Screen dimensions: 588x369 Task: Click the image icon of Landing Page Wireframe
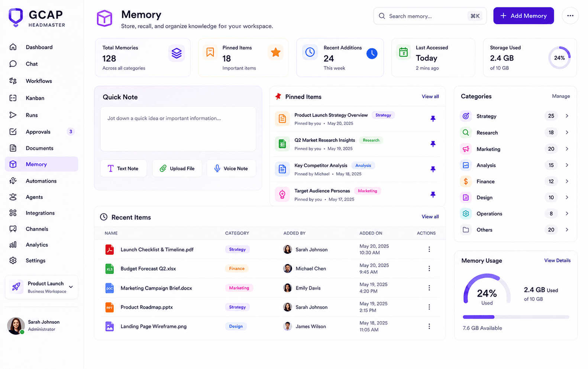[109, 327]
